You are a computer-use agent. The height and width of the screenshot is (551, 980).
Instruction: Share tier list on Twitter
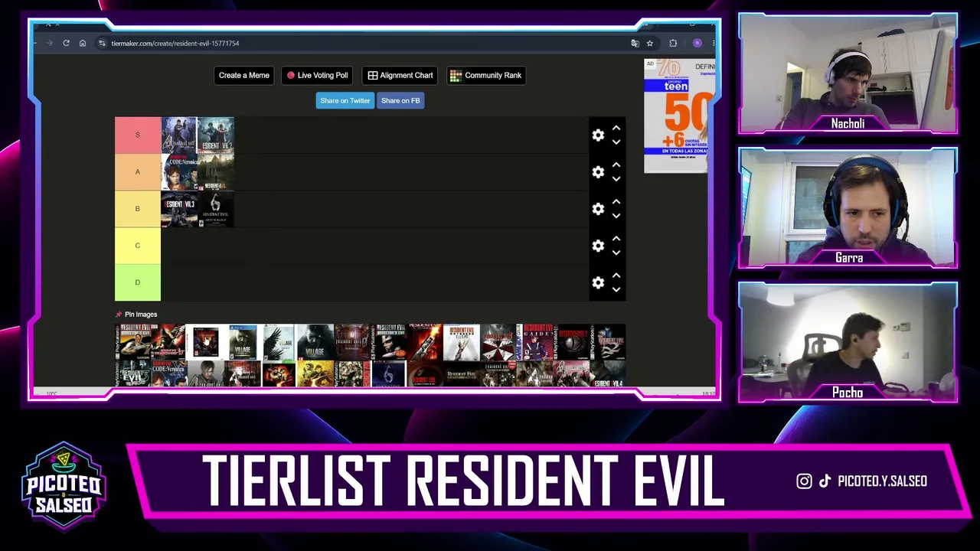click(x=345, y=100)
